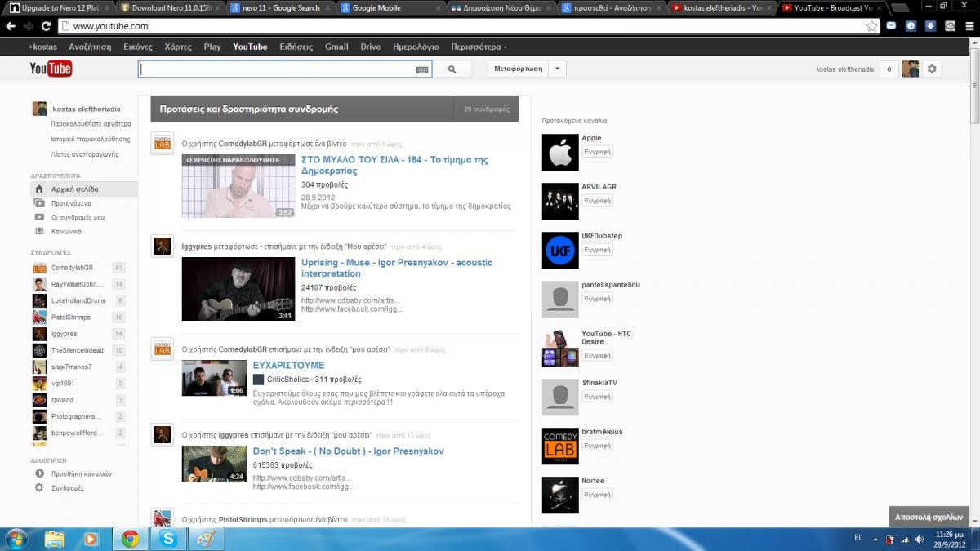Viewport: 980px width, 551px height.
Task: Open the Don't Speak (No Doubt) video link
Action: coord(348,451)
